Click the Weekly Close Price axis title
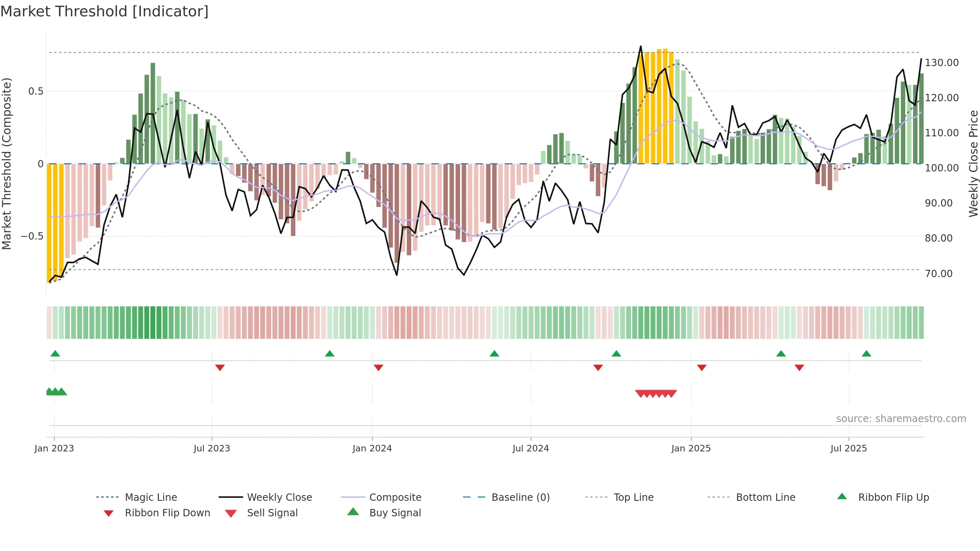980x551 pixels. coord(973,163)
